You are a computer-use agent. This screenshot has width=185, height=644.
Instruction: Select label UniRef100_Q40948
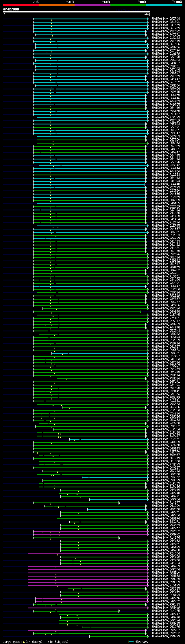click(166, 312)
